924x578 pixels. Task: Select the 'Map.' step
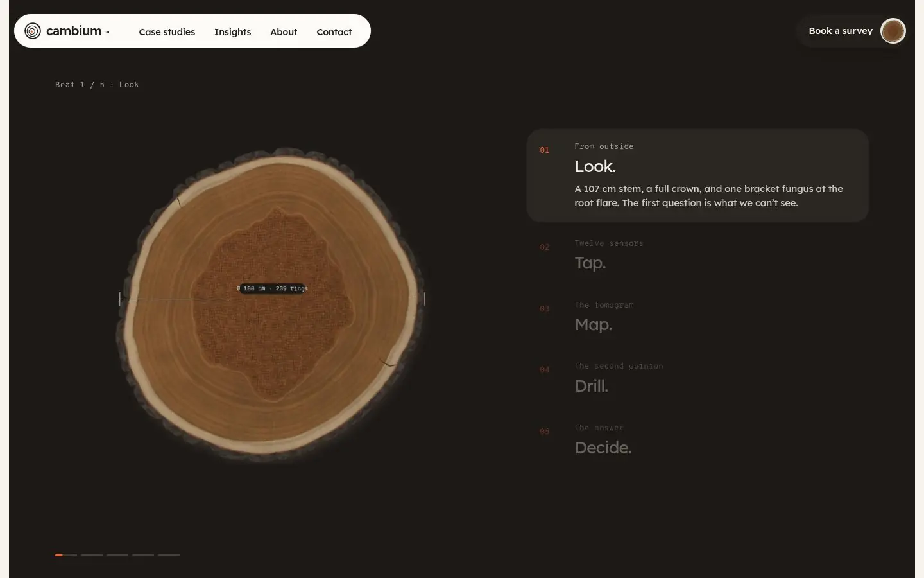click(697, 317)
